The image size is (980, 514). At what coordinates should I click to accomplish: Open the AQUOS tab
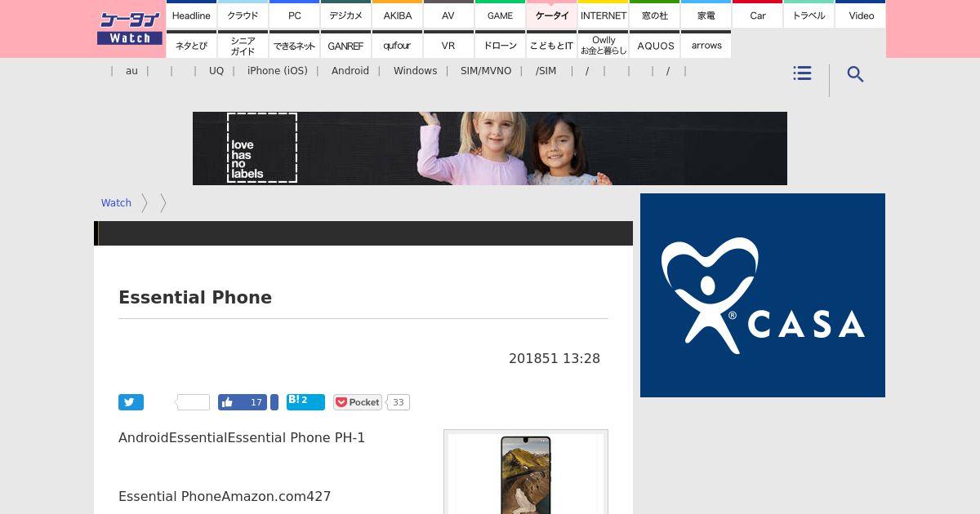pos(654,46)
